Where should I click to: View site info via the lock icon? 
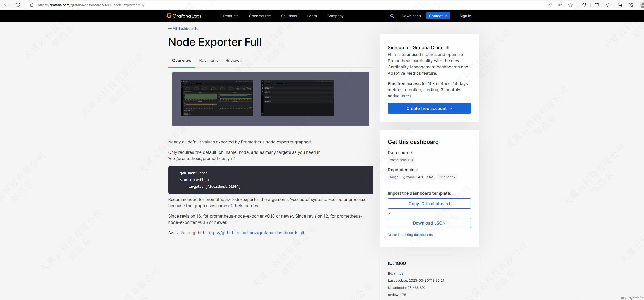(x=32, y=5)
